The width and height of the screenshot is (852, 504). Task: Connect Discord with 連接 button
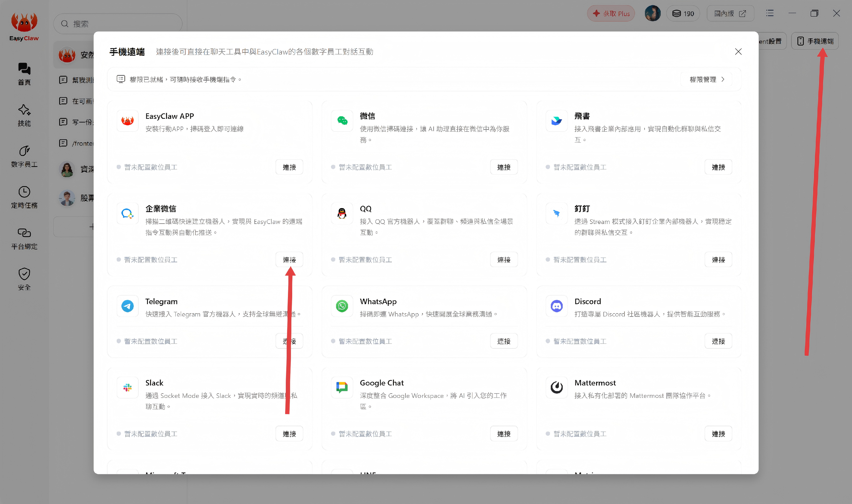(718, 341)
